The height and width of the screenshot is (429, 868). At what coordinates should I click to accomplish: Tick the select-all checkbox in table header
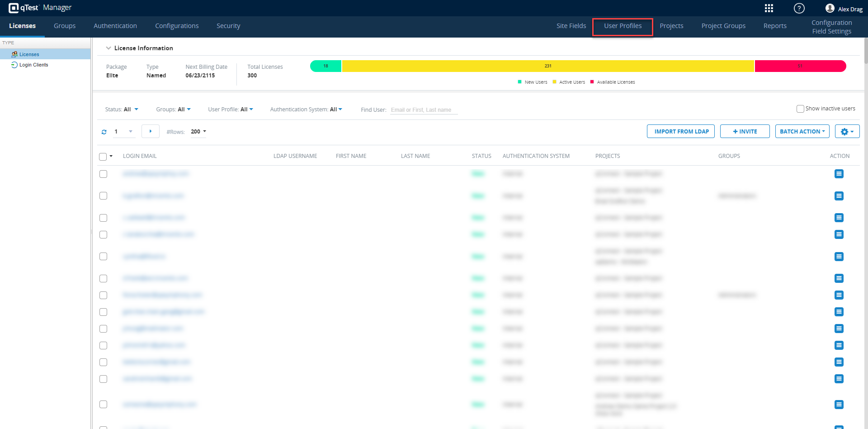pyautogui.click(x=103, y=157)
